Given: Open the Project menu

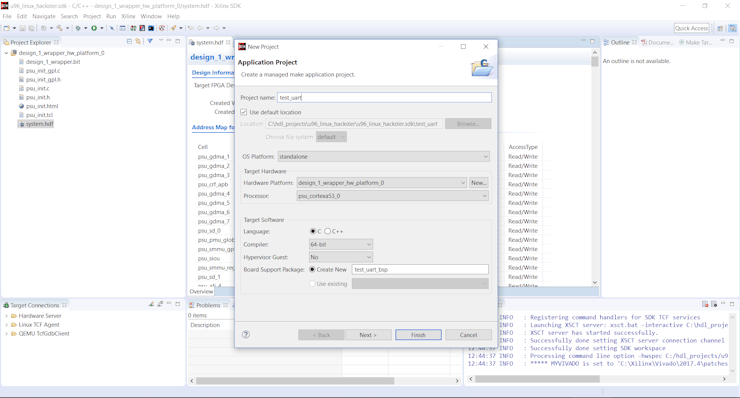Looking at the screenshot, I should point(92,16).
